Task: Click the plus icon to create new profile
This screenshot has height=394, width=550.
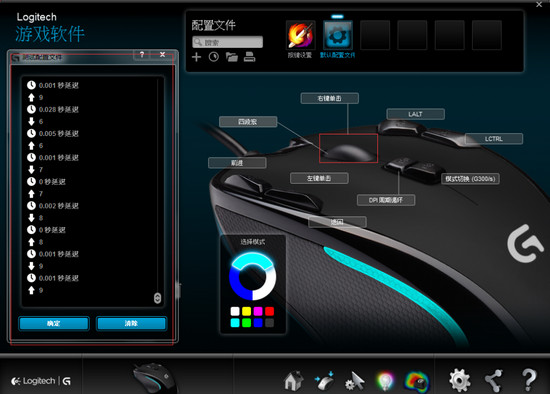Action: (196, 57)
